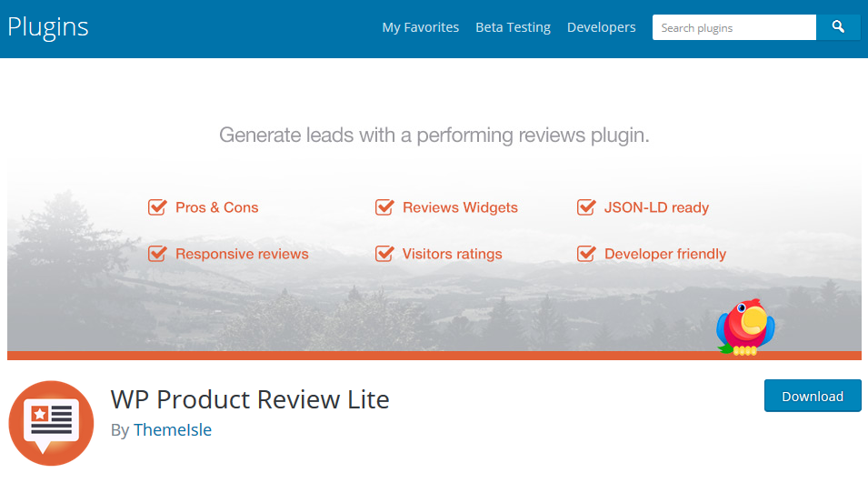Click the checkmark icon beside Responsive reviews
Viewport: 868px width, 483px height.
coord(157,254)
